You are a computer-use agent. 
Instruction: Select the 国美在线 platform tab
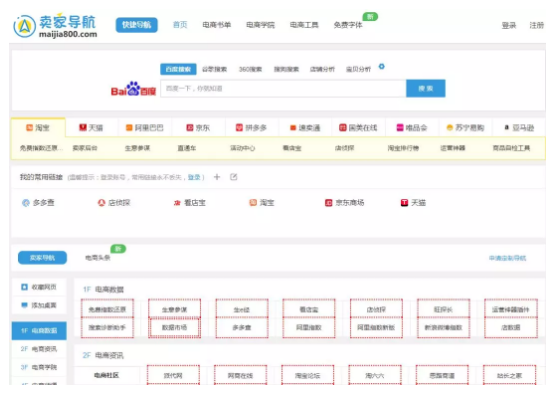tap(358, 127)
